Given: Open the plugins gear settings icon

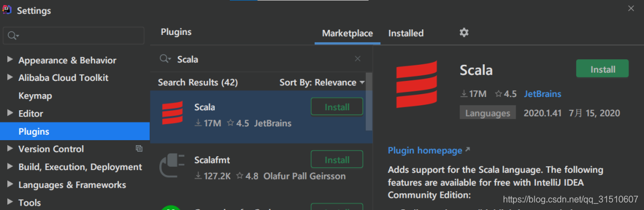Looking at the screenshot, I should [x=464, y=33].
